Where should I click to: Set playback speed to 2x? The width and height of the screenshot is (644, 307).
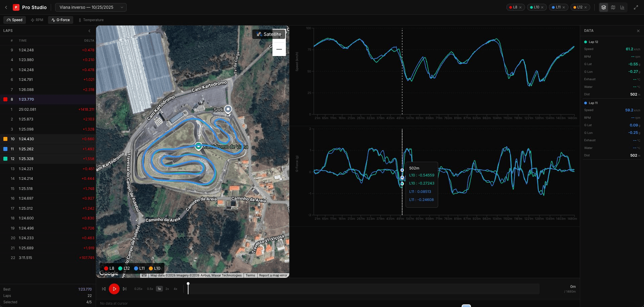[x=167, y=289]
